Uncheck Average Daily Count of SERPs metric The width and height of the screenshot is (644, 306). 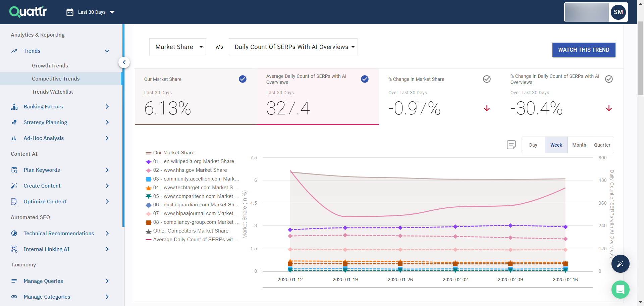click(365, 79)
